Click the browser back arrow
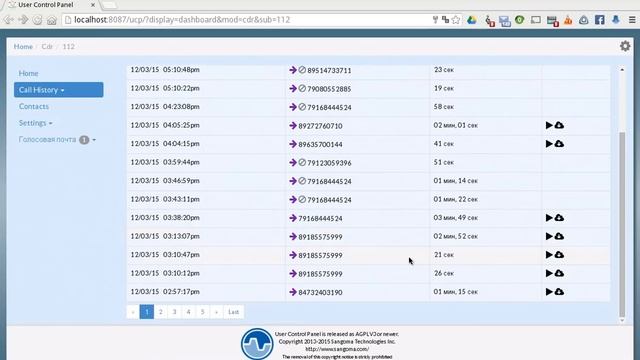 click(x=9, y=20)
